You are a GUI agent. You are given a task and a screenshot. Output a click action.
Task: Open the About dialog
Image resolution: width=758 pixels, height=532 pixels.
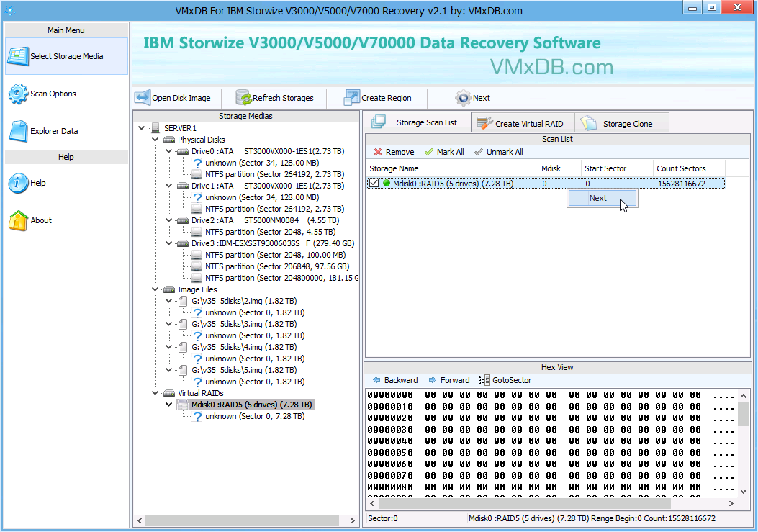[x=40, y=220]
